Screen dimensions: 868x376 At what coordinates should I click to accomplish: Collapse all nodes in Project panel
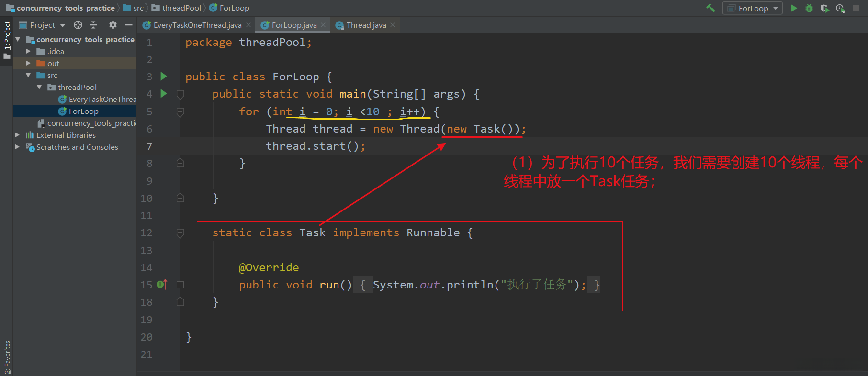pyautogui.click(x=93, y=25)
